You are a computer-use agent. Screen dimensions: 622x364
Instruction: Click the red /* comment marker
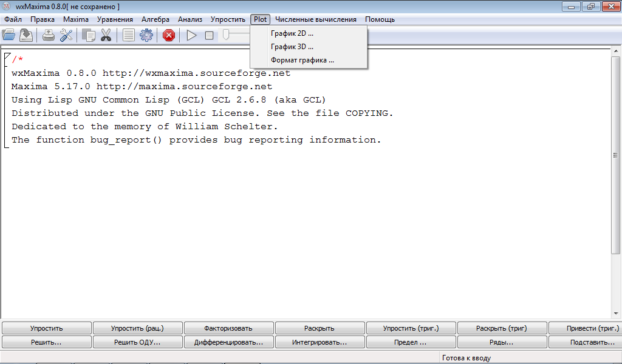pos(18,59)
